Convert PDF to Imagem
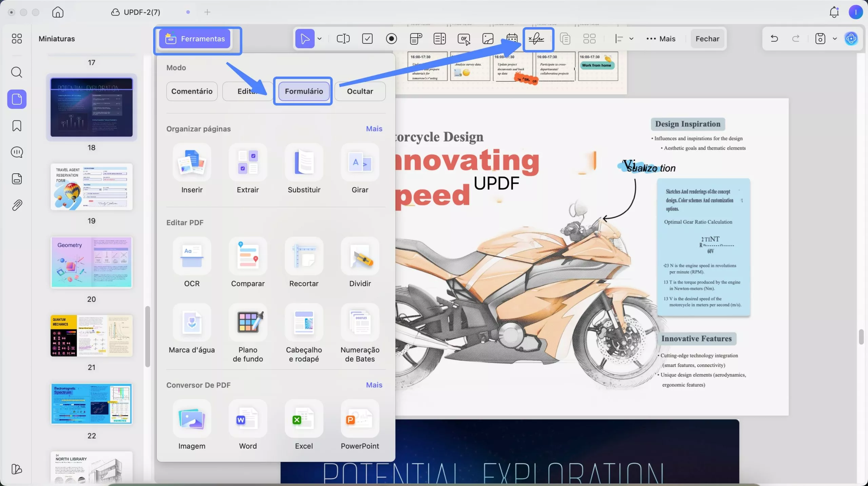This screenshot has height=486, width=868. [x=192, y=425]
